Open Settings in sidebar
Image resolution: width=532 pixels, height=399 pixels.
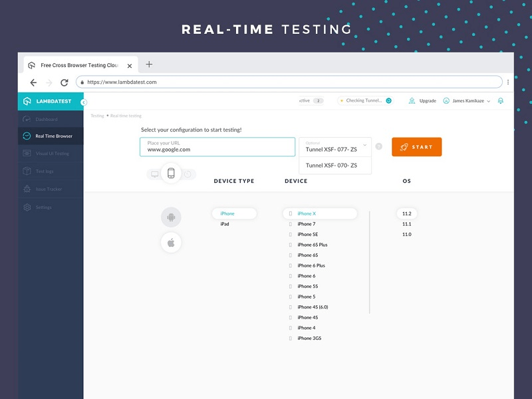click(51, 207)
